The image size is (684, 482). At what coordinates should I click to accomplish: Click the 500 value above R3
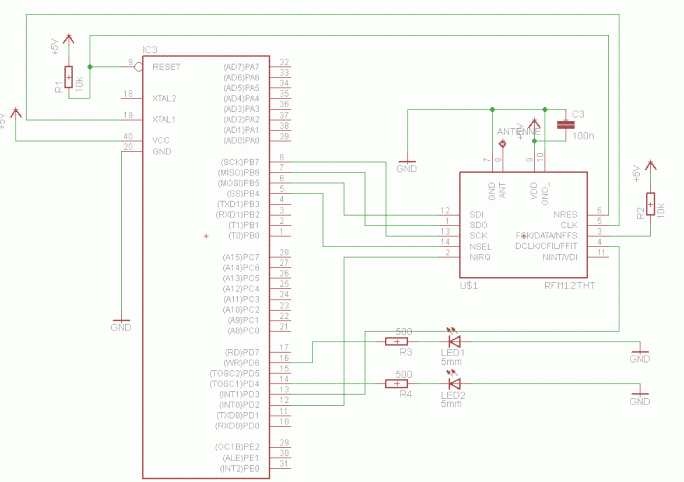click(404, 332)
